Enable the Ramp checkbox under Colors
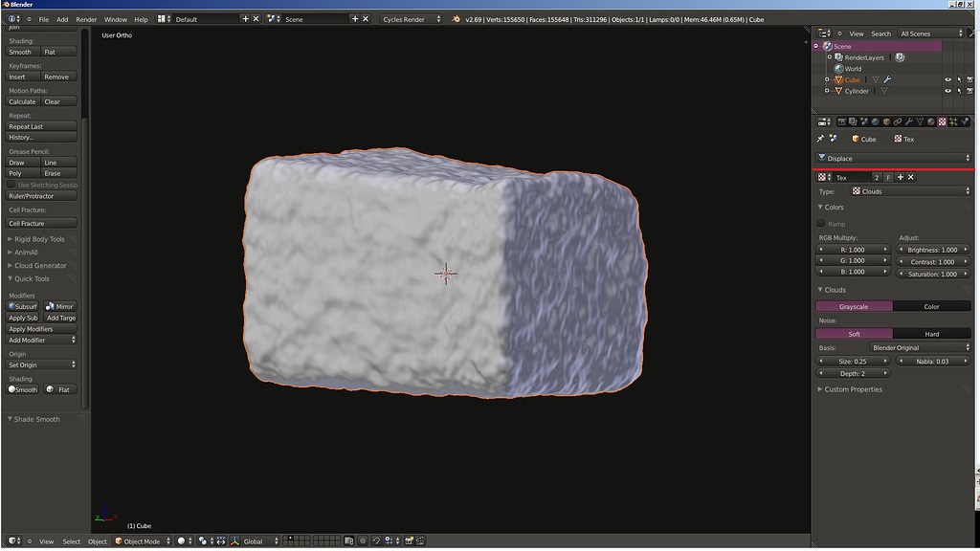The image size is (980, 551). click(x=821, y=223)
